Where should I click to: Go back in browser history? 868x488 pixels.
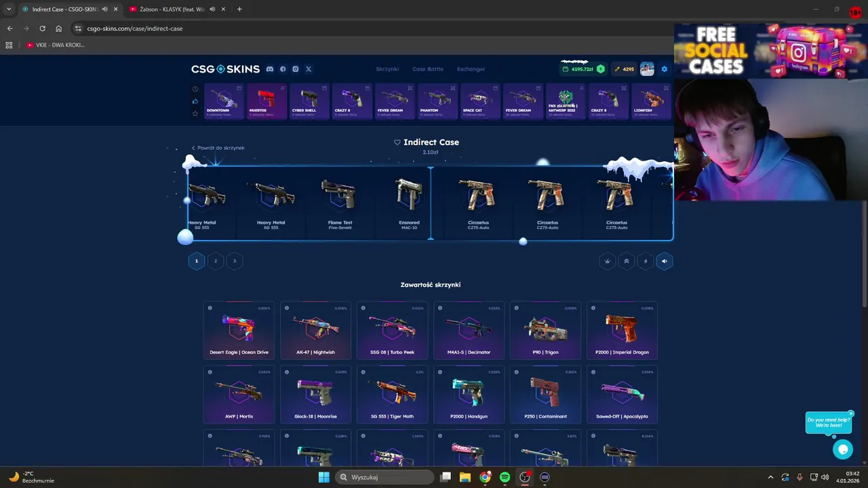(9, 28)
